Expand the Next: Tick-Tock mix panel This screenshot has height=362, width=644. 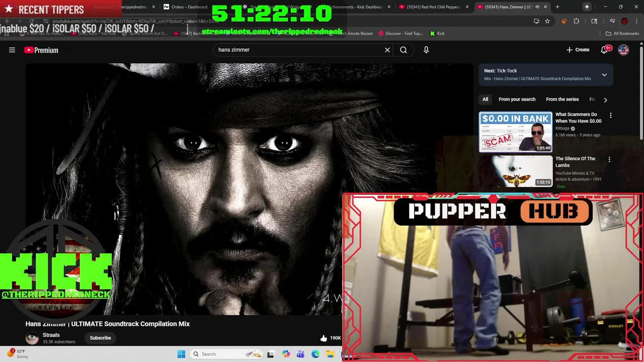604,75
